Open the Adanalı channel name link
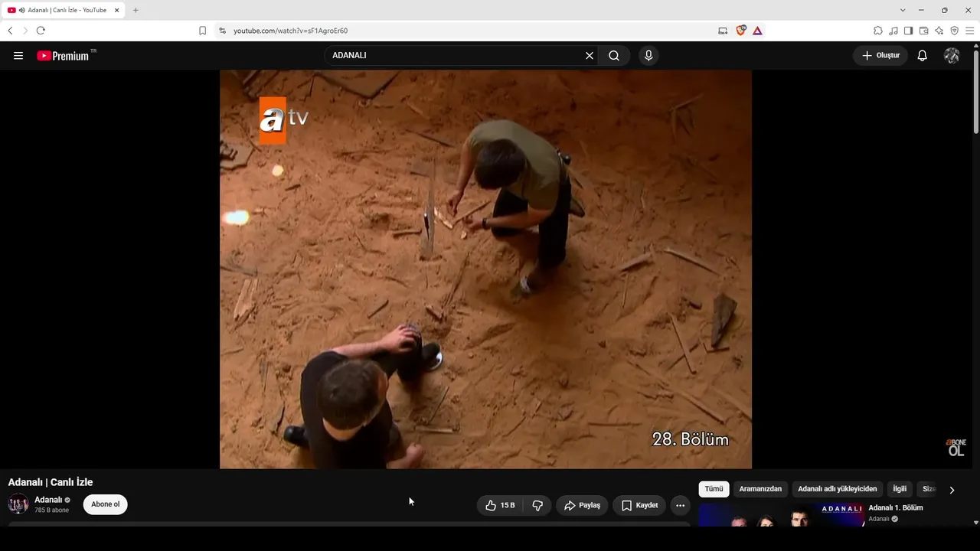Screen dimensions: 980x551 [48, 500]
